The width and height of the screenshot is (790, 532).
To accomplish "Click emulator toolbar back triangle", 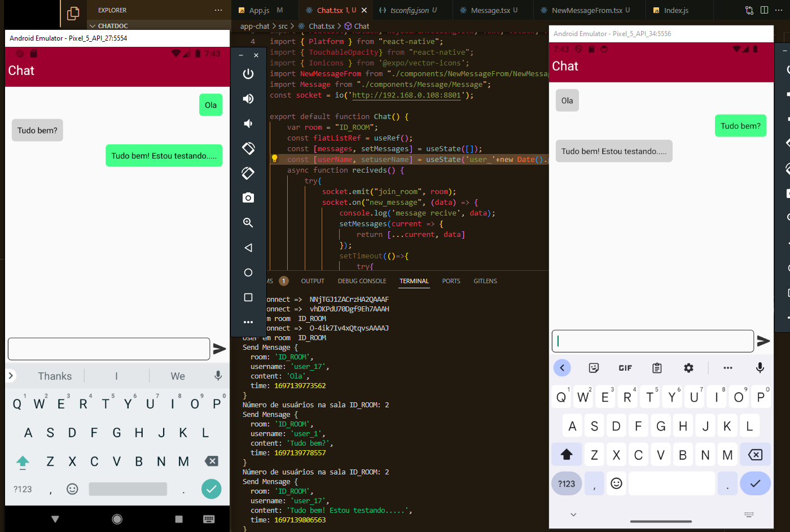I will pos(248,248).
